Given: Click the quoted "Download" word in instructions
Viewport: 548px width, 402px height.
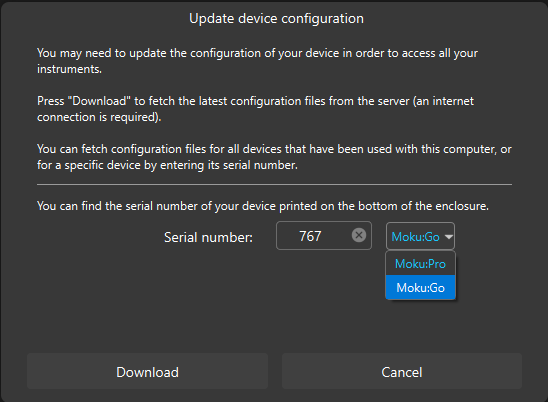Looking at the screenshot, I should coord(99,101).
